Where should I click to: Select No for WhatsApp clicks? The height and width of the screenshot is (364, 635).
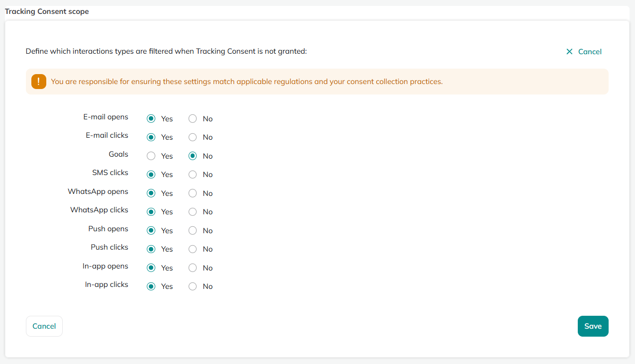coord(193,212)
